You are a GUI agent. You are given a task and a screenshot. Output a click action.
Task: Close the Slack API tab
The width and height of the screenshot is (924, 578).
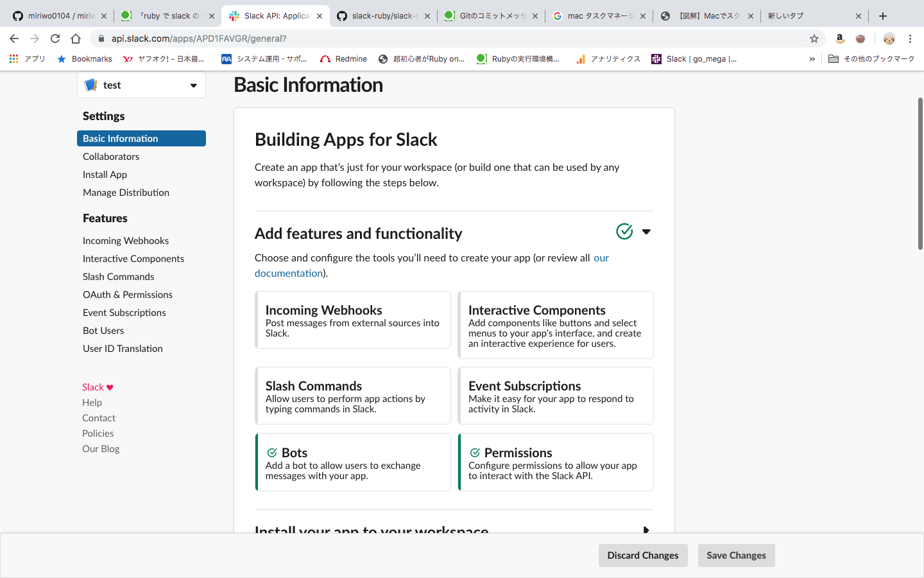tap(320, 16)
